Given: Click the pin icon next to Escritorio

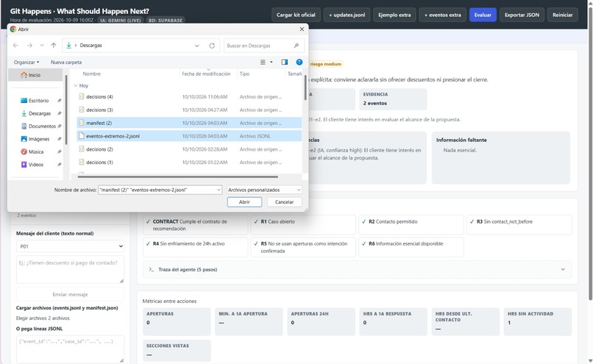Looking at the screenshot, I should 59,101.
